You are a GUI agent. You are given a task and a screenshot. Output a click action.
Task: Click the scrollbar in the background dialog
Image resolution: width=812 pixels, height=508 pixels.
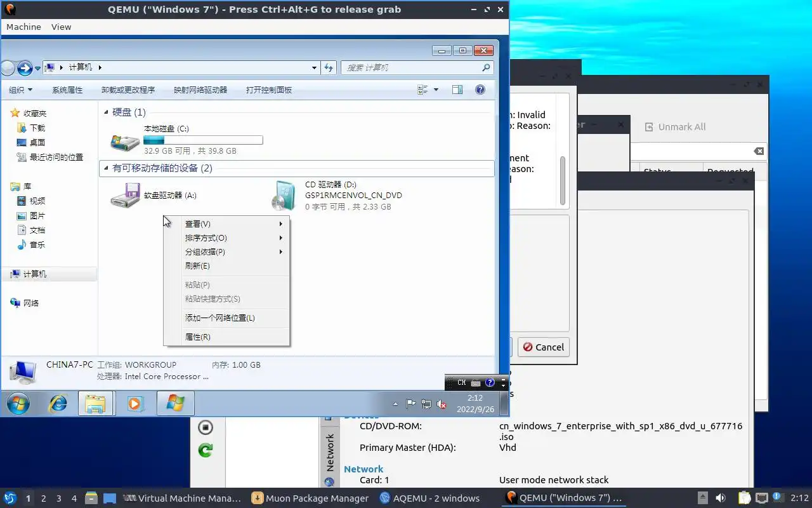coord(562,180)
